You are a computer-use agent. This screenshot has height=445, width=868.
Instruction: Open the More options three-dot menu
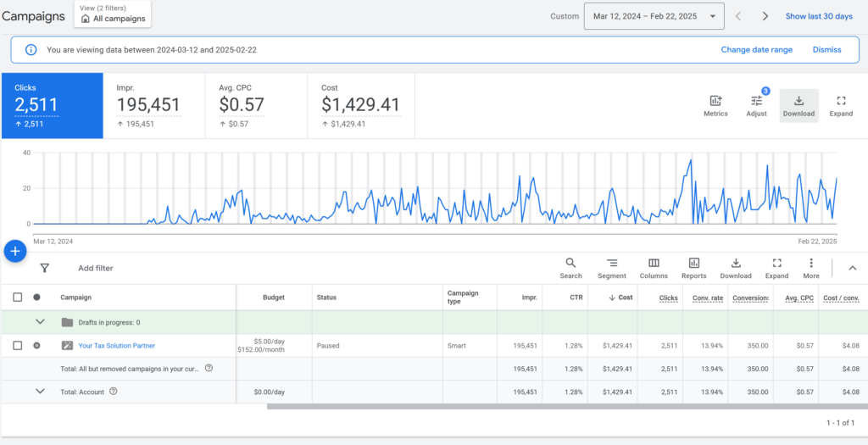(x=811, y=264)
